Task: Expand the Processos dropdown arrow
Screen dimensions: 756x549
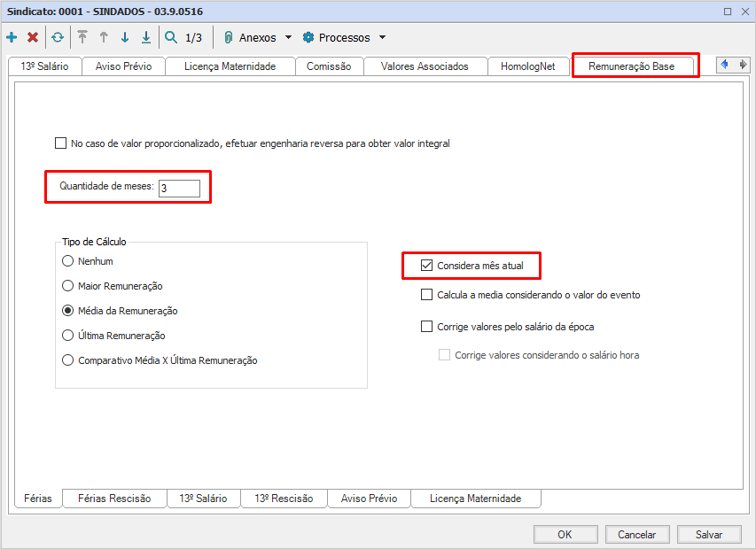Action: [382, 37]
